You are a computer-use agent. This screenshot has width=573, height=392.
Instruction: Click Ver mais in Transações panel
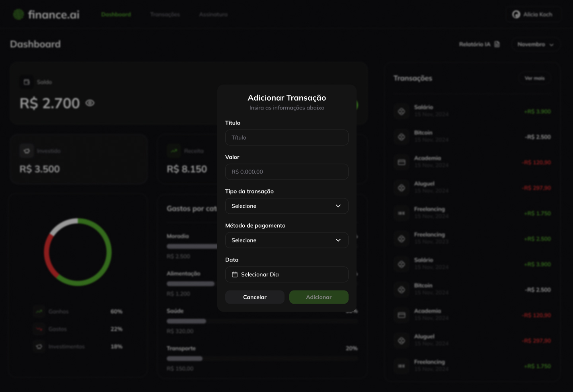pos(534,78)
